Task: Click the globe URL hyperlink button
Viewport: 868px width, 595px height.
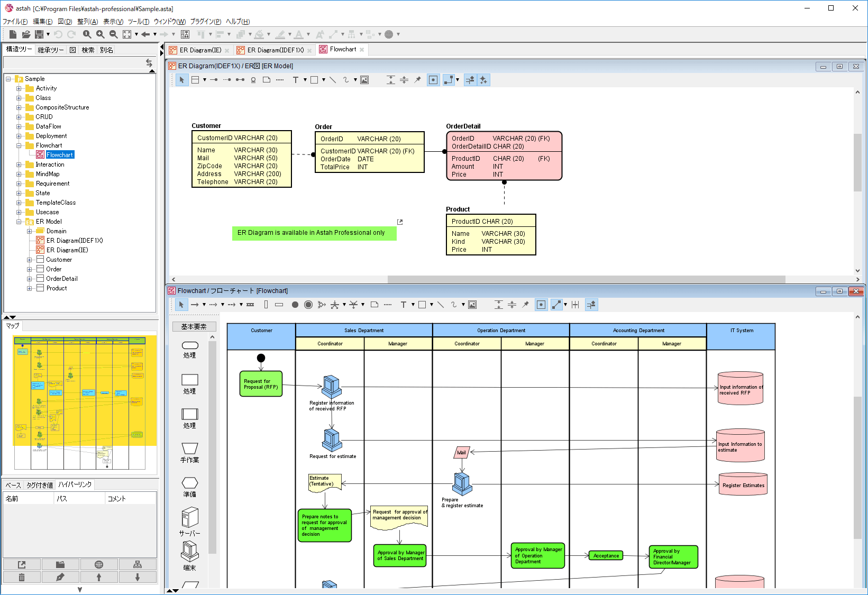Action: tap(99, 564)
